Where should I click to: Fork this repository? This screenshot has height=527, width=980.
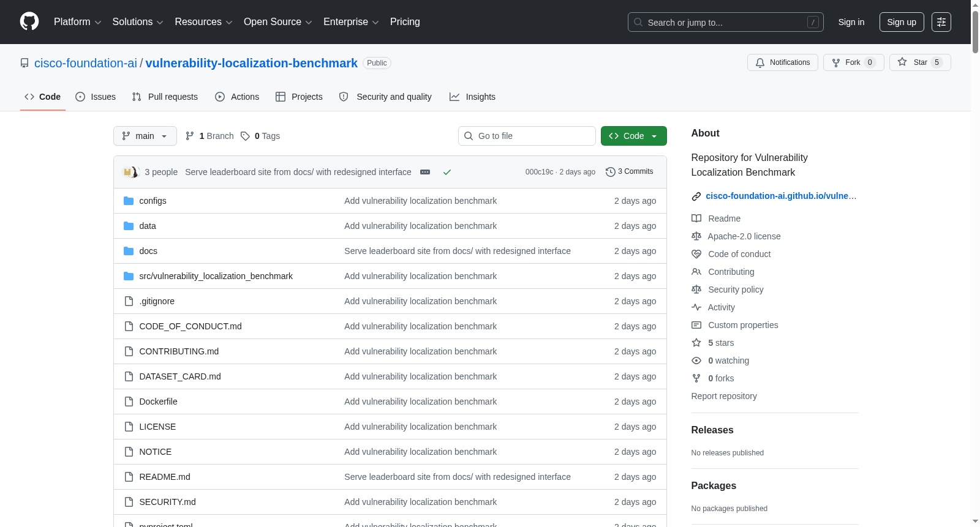tap(854, 62)
